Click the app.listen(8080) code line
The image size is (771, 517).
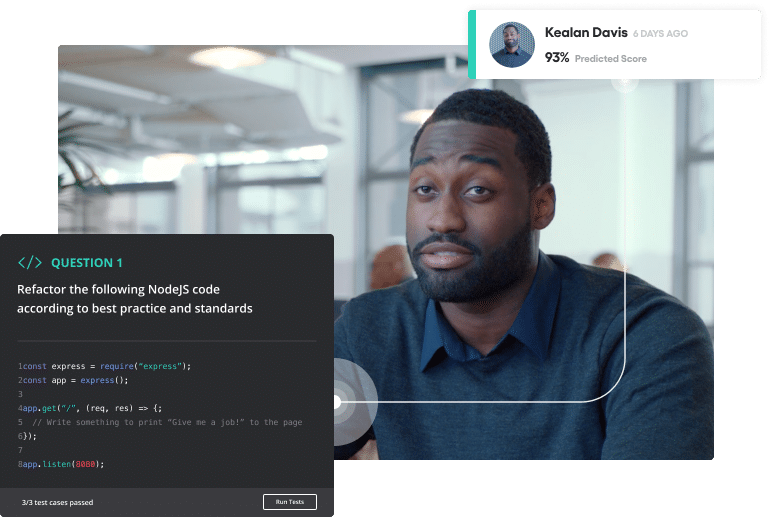point(61,464)
